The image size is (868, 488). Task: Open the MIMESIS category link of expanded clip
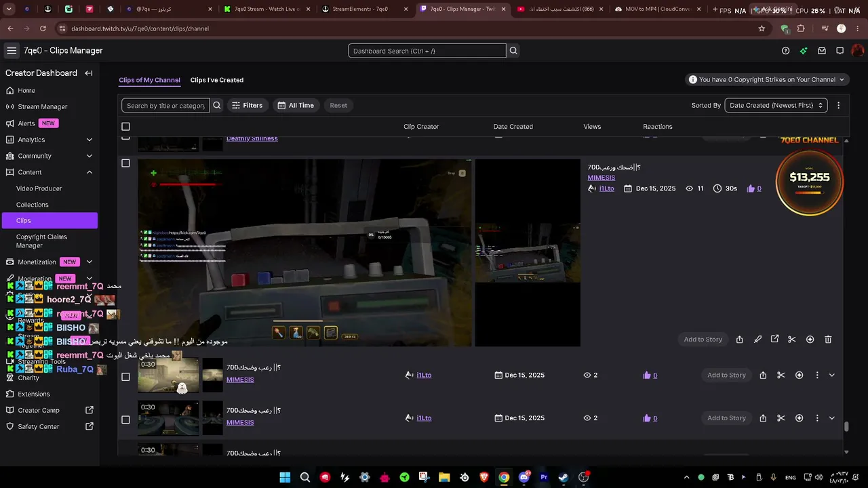[x=601, y=178]
